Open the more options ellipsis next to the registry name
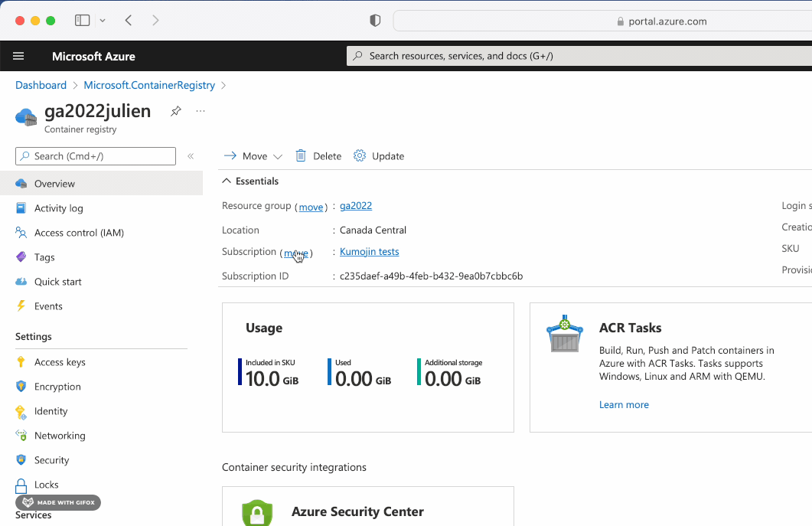The height and width of the screenshot is (526, 812). pyautogui.click(x=201, y=111)
